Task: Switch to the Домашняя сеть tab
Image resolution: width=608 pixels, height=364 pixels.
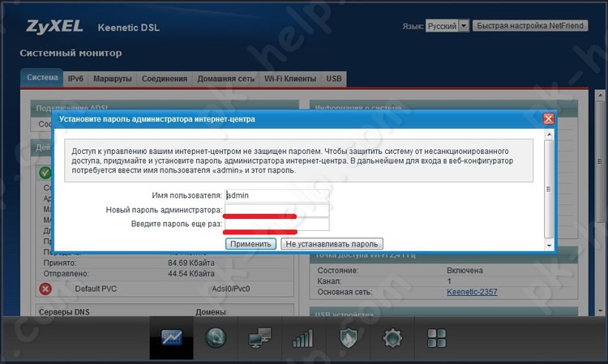Action: 225,79
